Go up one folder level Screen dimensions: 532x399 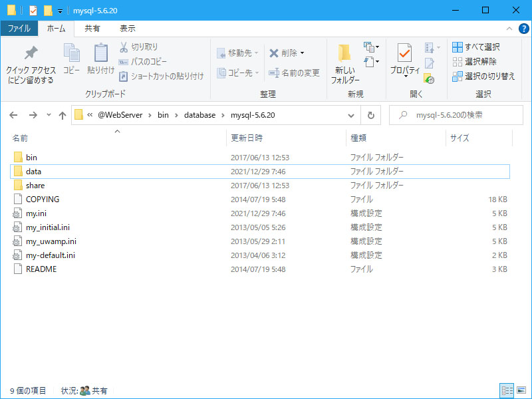pyautogui.click(x=62, y=115)
